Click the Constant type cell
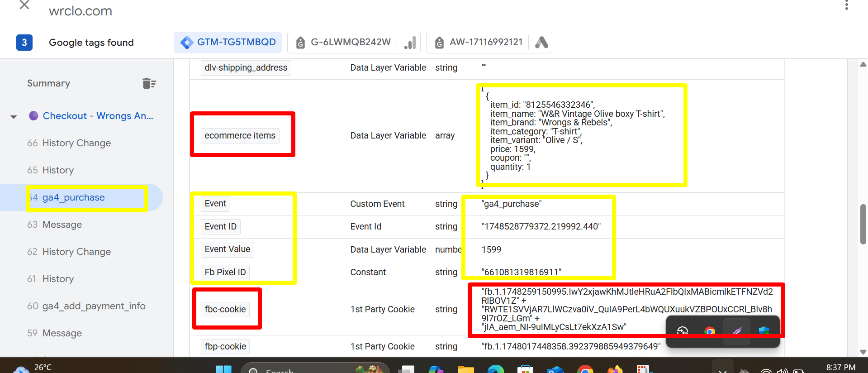The image size is (868, 373). coord(368,272)
